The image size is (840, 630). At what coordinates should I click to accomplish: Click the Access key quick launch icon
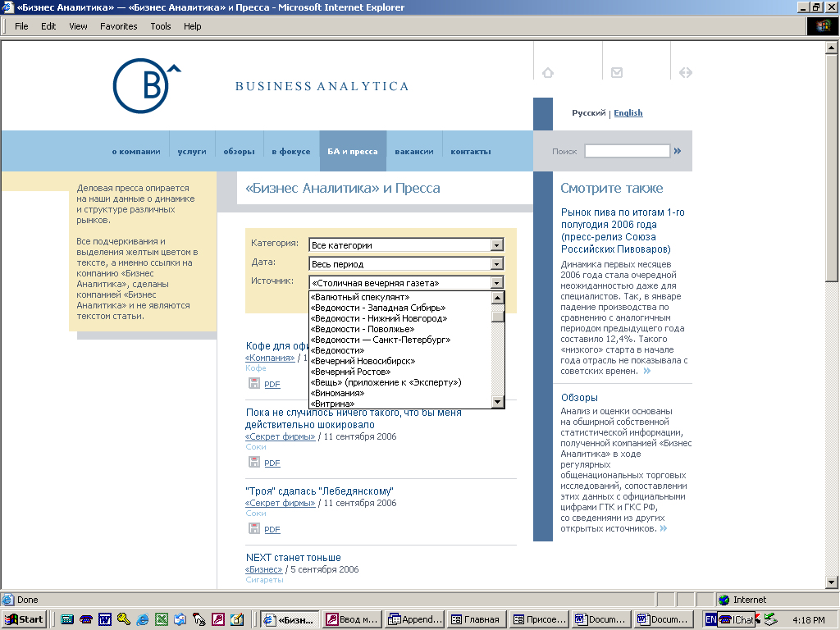[218, 619]
